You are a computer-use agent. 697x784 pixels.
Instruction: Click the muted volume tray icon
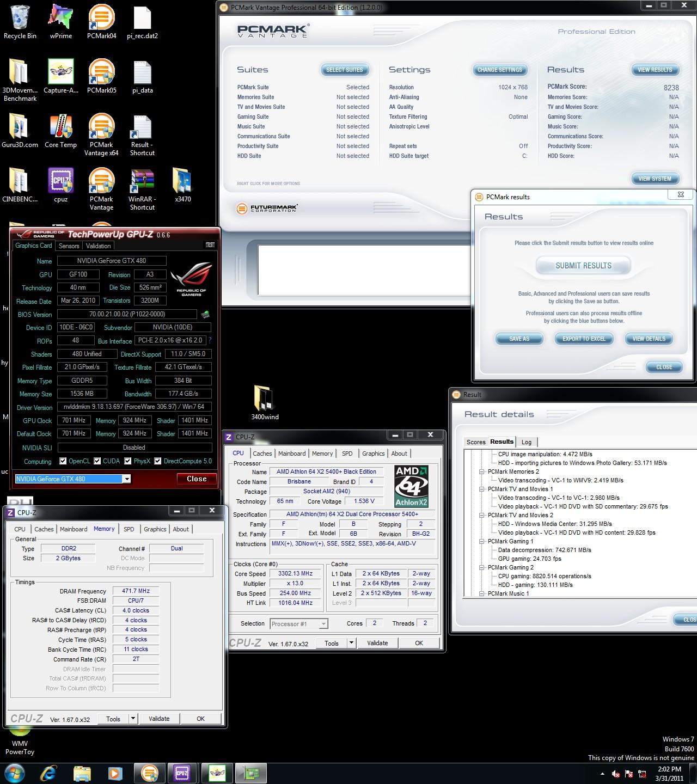(616, 774)
